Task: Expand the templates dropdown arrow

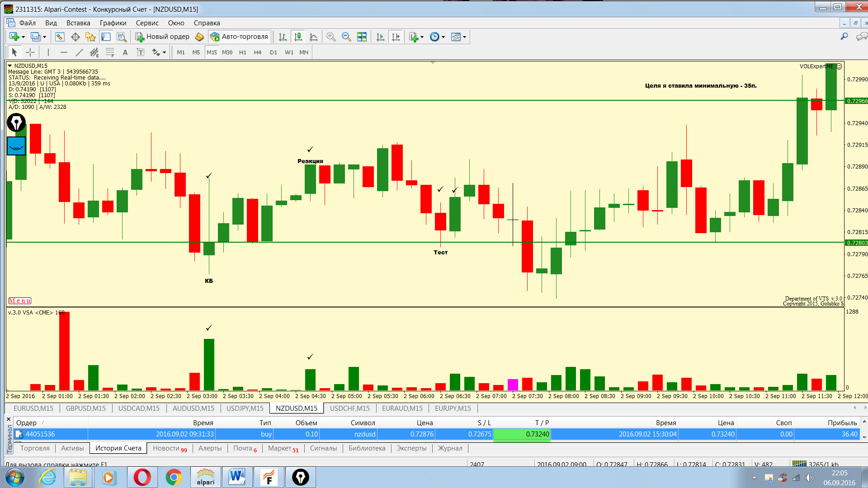Action: click(464, 37)
